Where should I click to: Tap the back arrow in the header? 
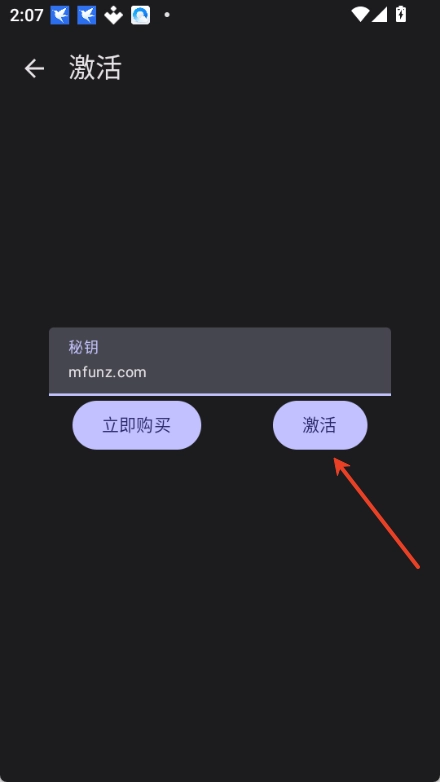(34, 68)
